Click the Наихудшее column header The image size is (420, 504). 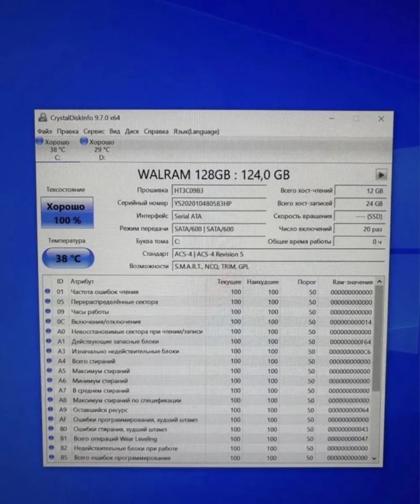point(262,282)
